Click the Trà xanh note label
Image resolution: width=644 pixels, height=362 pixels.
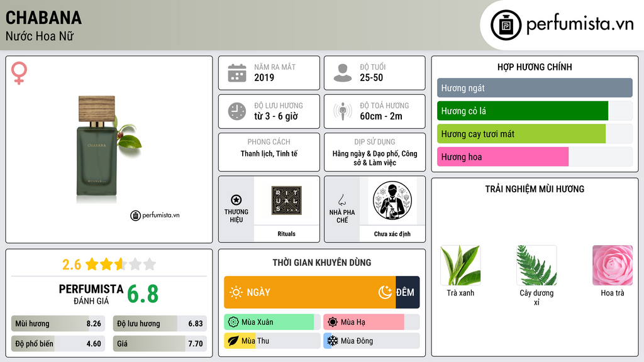coord(460,293)
